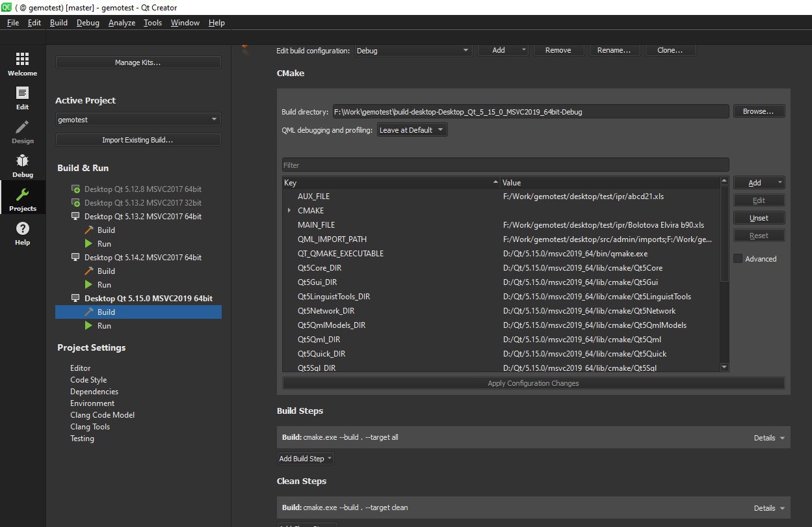Click the CMake Filter input field

(505, 165)
